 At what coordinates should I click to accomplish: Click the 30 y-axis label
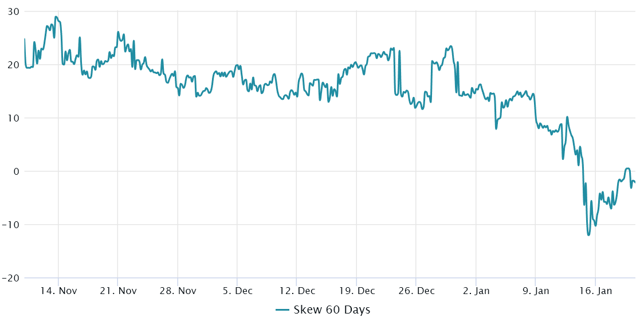coord(14,11)
